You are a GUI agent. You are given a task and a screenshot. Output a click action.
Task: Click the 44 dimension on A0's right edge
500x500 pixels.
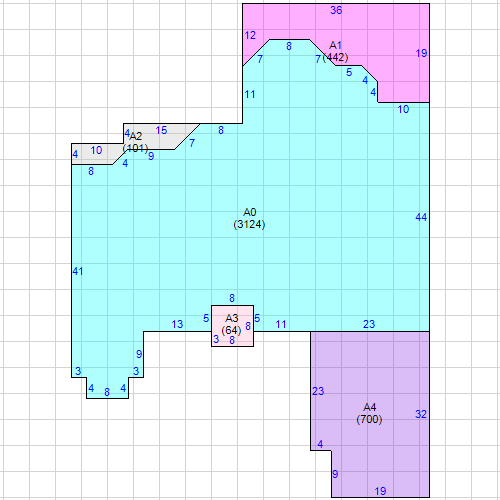coord(421,217)
